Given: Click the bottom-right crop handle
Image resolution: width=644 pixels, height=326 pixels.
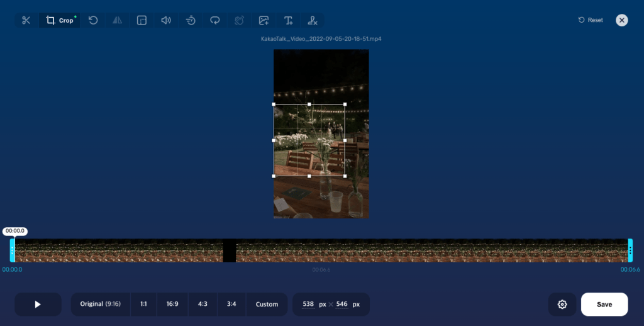Looking at the screenshot, I should (345, 176).
